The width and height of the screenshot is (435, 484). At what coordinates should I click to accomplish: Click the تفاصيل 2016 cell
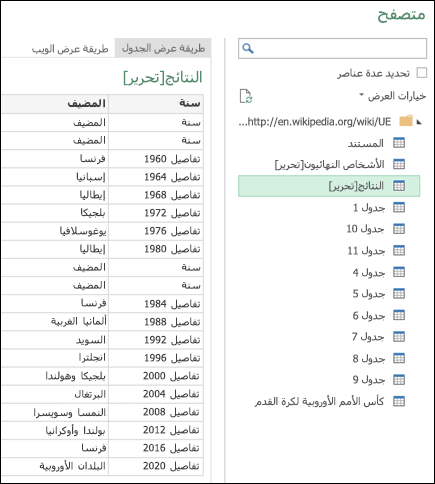[156, 448]
